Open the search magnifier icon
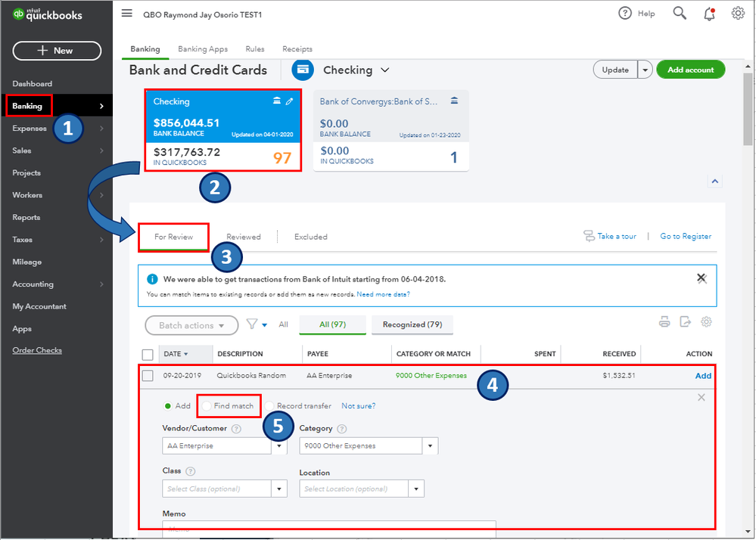 (x=680, y=13)
